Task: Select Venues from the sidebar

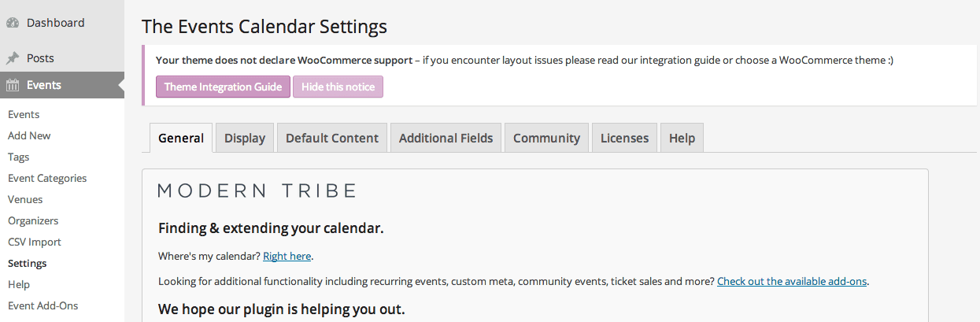Action: point(25,199)
